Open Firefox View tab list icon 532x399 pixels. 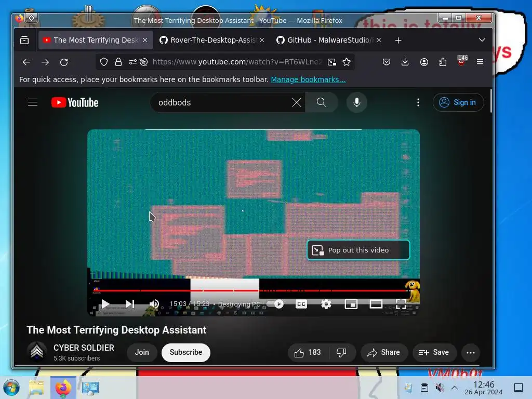(x=24, y=41)
